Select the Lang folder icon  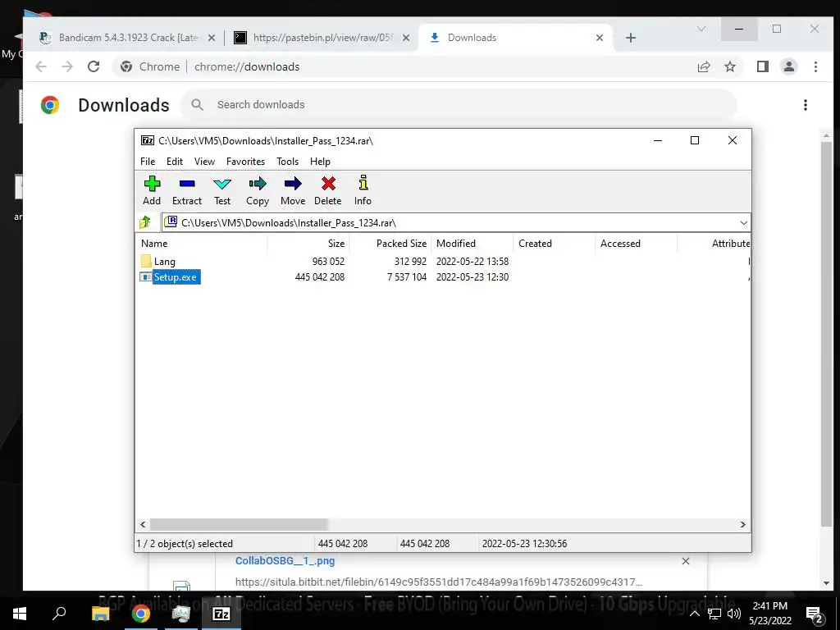click(146, 262)
